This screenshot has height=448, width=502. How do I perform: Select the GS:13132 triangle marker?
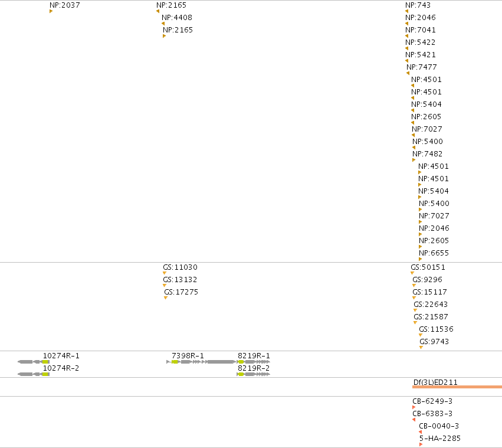[x=165, y=286]
